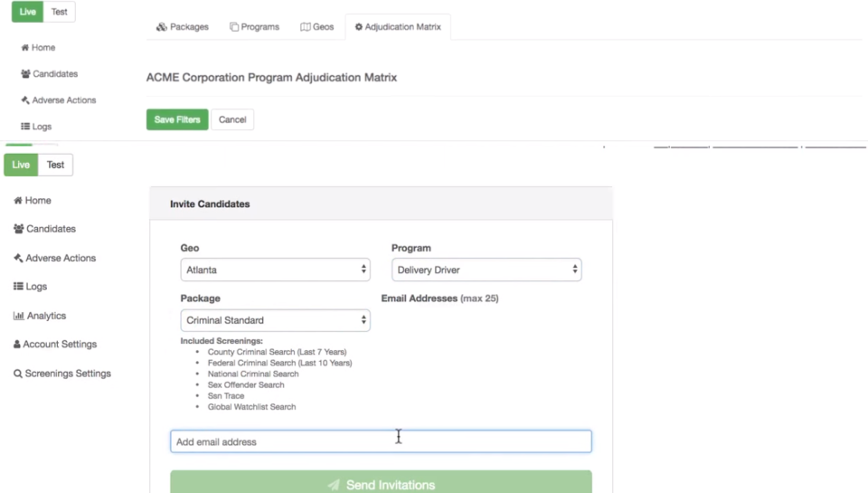Image resolution: width=868 pixels, height=493 pixels.
Task: Select the Adjudication Matrix tab
Action: point(398,26)
